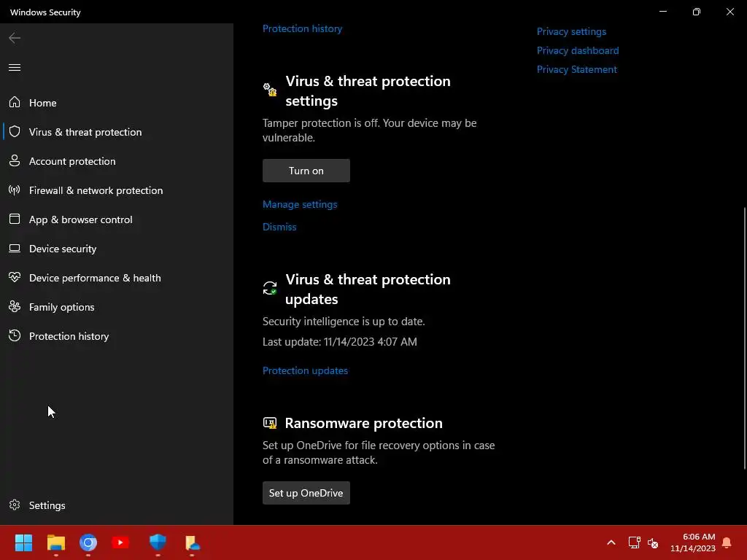Open Chrome from the taskbar
Screen dimensions: 747x560
[88, 542]
